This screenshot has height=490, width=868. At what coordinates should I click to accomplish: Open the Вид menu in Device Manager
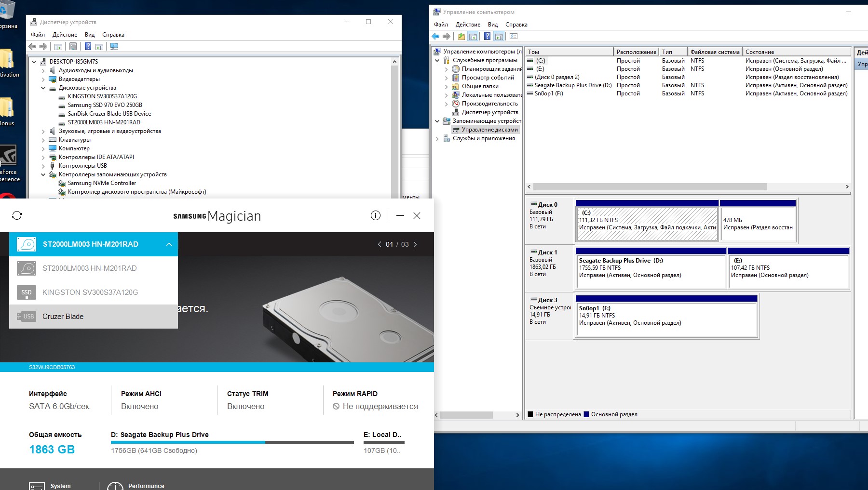tap(90, 35)
